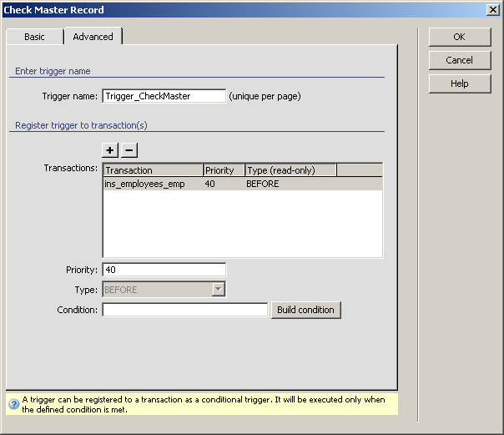Open the Type dropdown arrow
Viewport: 504px width, 435px height.
click(x=219, y=290)
